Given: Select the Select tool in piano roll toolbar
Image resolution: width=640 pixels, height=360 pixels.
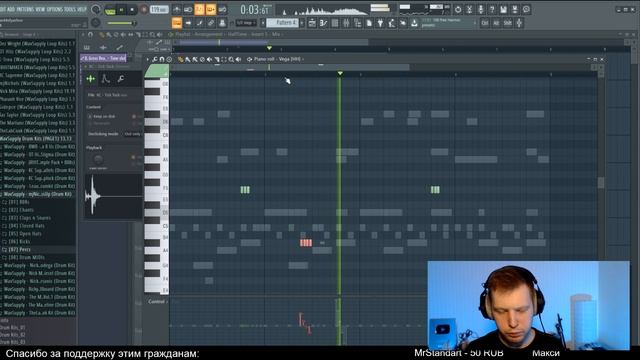Looking at the screenshot, I should tap(224, 60).
